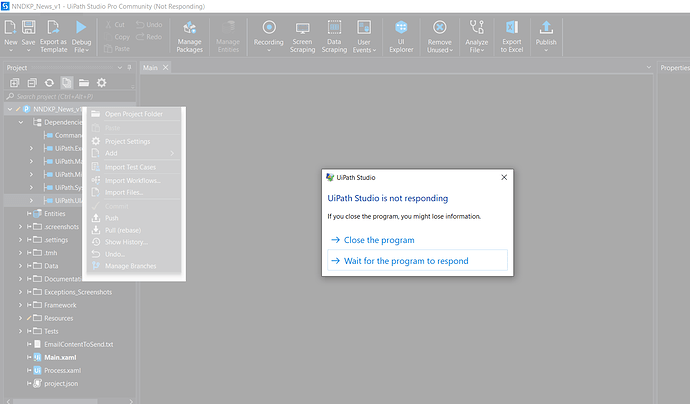Expand the .settings folder
Viewport: 690px width, 404px height.
coord(20,240)
